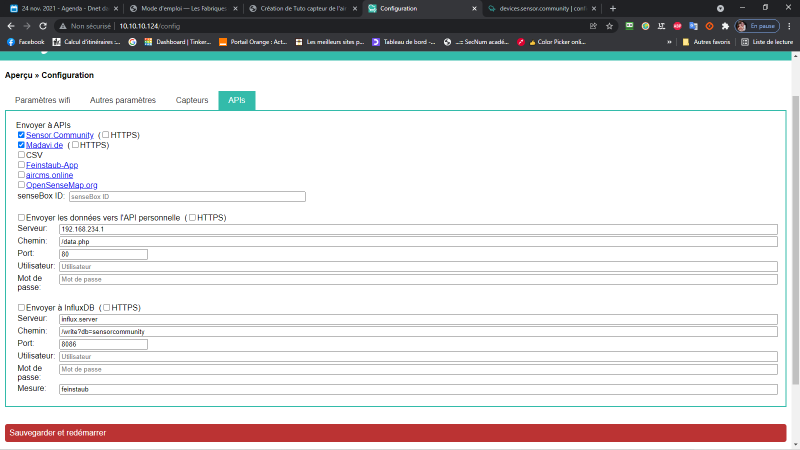The image size is (800, 450).
Task: Open the share icon in the address bar
Action: (x=593, y=26)
